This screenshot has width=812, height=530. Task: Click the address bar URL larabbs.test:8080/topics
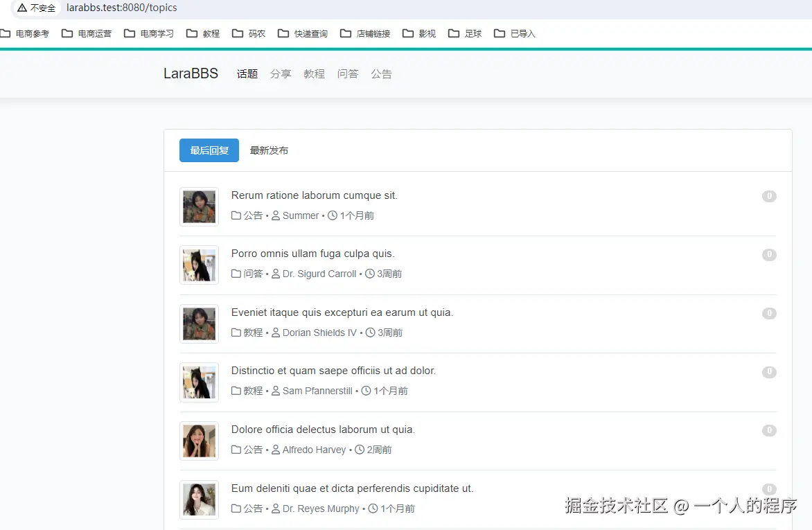[x=122, y=8]
